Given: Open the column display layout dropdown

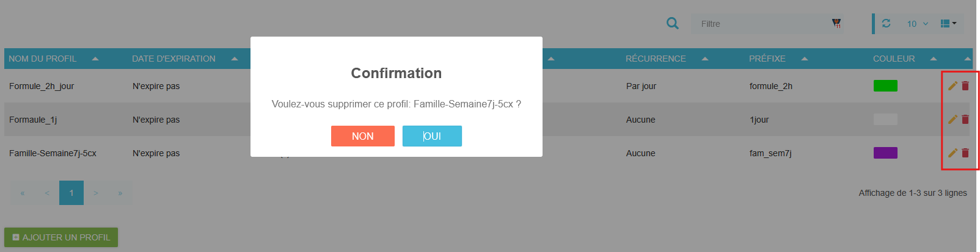Looking at the screenshot, I should point(948,24).
